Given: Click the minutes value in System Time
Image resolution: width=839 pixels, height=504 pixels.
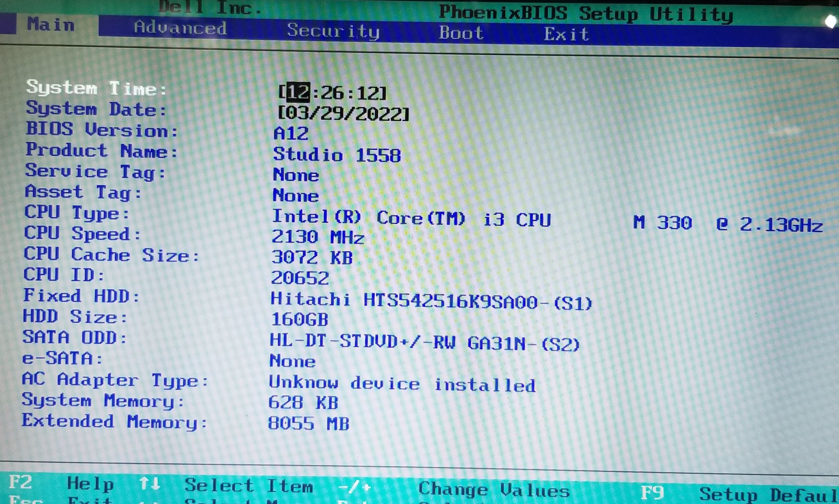Looking at the screenshot, I should pyautogui.click(x=332, y=93).
